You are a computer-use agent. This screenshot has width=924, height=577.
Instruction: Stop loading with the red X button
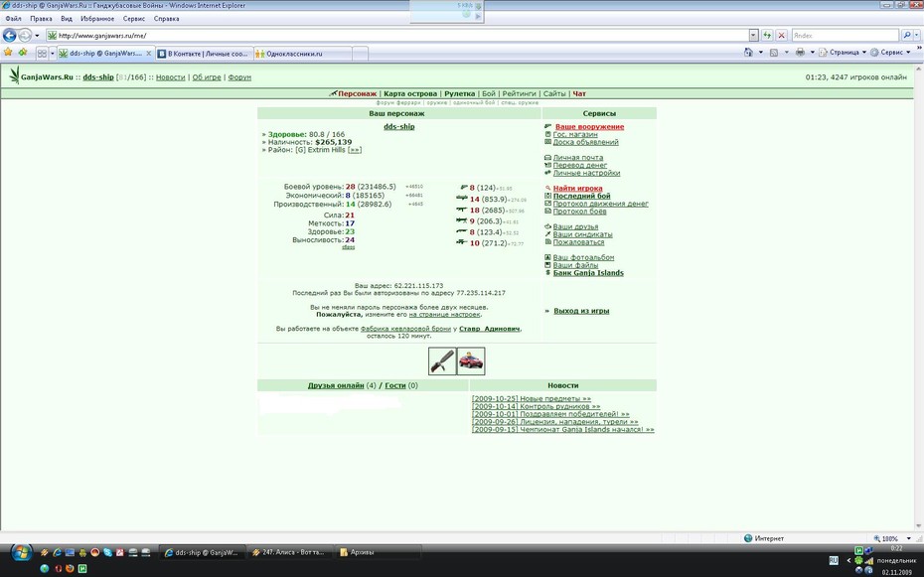(781, 36)
